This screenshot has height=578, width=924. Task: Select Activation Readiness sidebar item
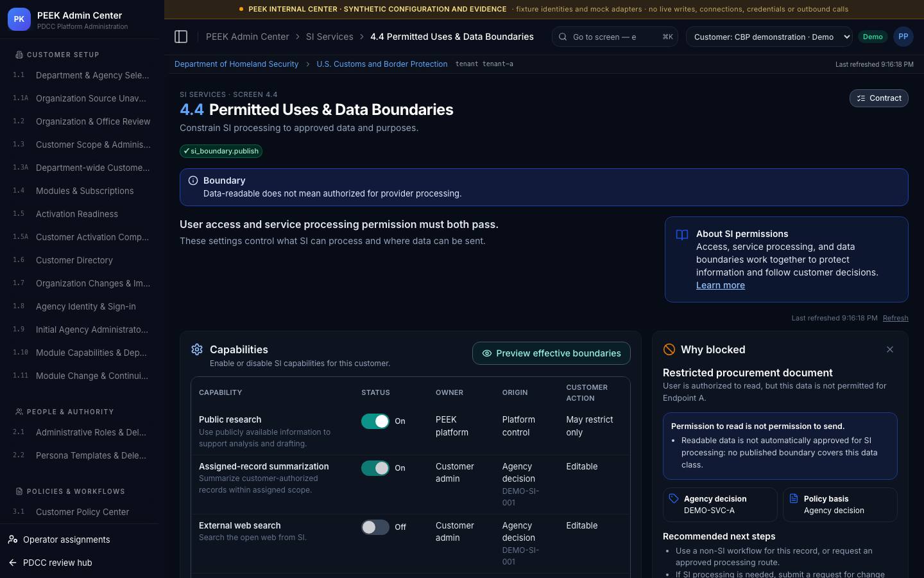82,214
